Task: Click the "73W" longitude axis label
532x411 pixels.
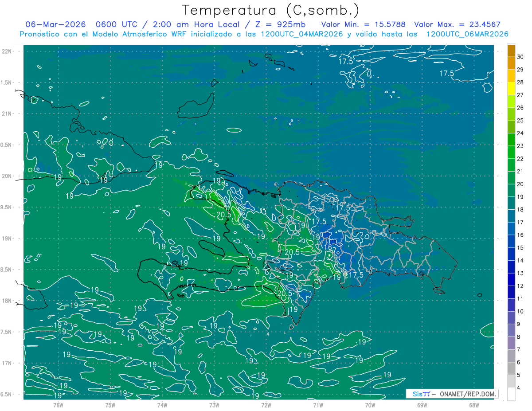Action: pyautogui.click(x=214, y=405)
